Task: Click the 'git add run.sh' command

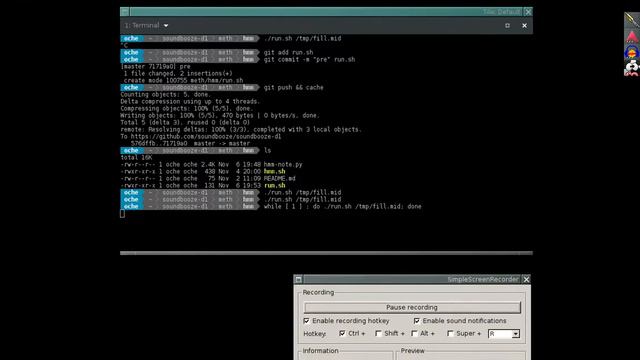Action: point(289,53)
